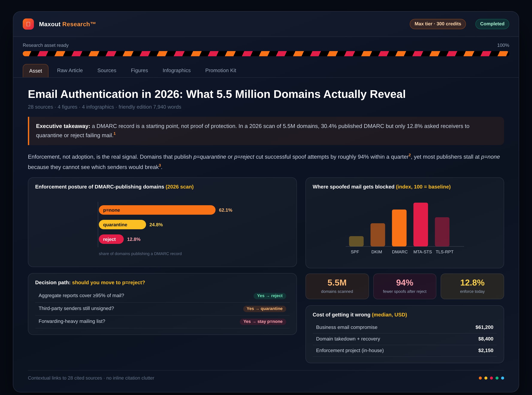Viewport: 532px width, 395px height.
Task: Select the DMARC bar in spoofed mail chart
Action: (x=399, y=228)
